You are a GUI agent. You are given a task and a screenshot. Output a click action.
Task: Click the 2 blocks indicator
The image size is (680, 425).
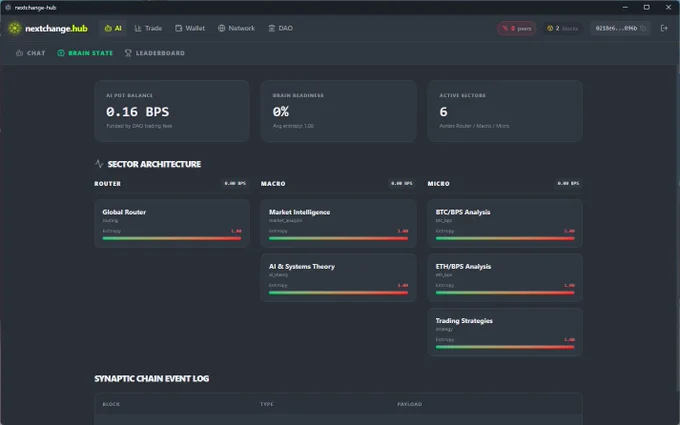(x=562, y=28)
